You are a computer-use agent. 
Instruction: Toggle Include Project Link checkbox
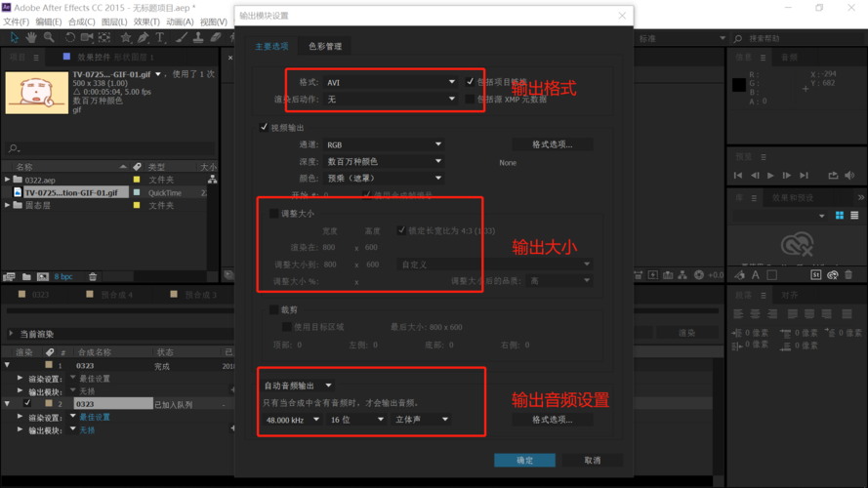tap(470, 82)
